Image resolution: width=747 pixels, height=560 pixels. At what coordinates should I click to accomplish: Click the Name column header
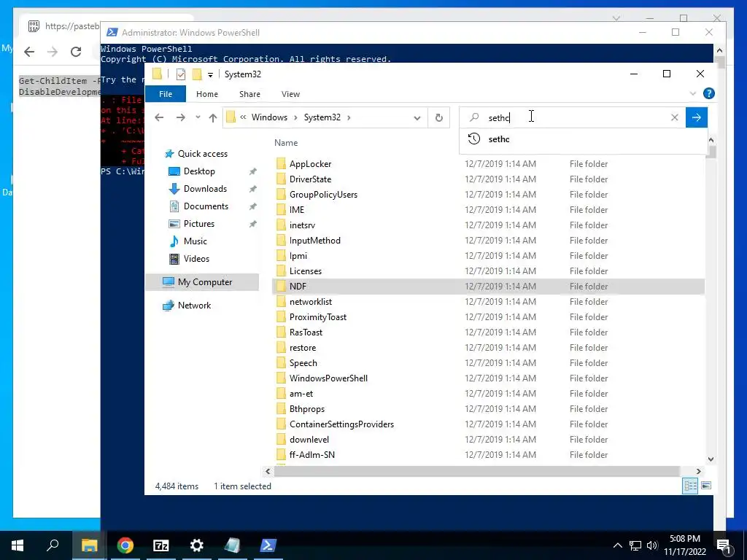click(x=286, y=142)
